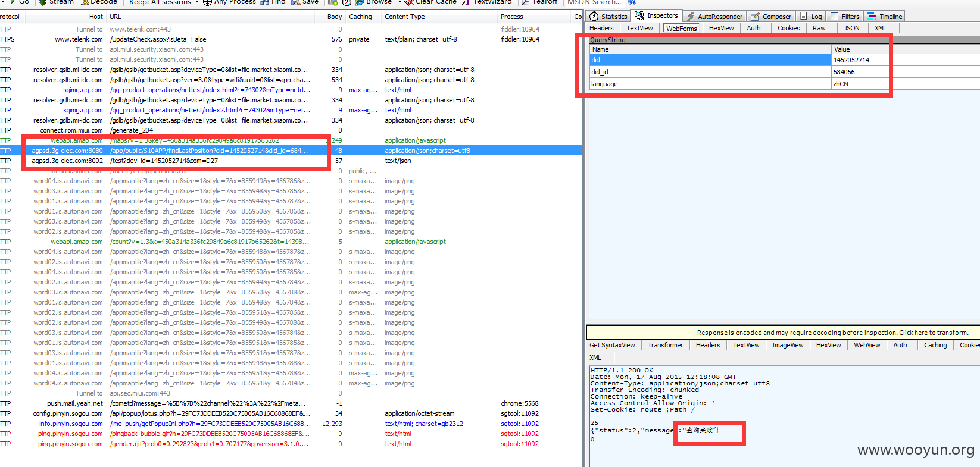Select request HexView inspector tab
Image resolution: width=980 pixels, height=467 pixels.
coord(721,28)
